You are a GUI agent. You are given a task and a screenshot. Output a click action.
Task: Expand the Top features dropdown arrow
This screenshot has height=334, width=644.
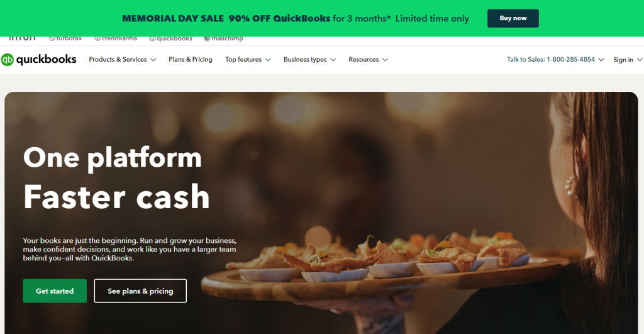(268, 60)
